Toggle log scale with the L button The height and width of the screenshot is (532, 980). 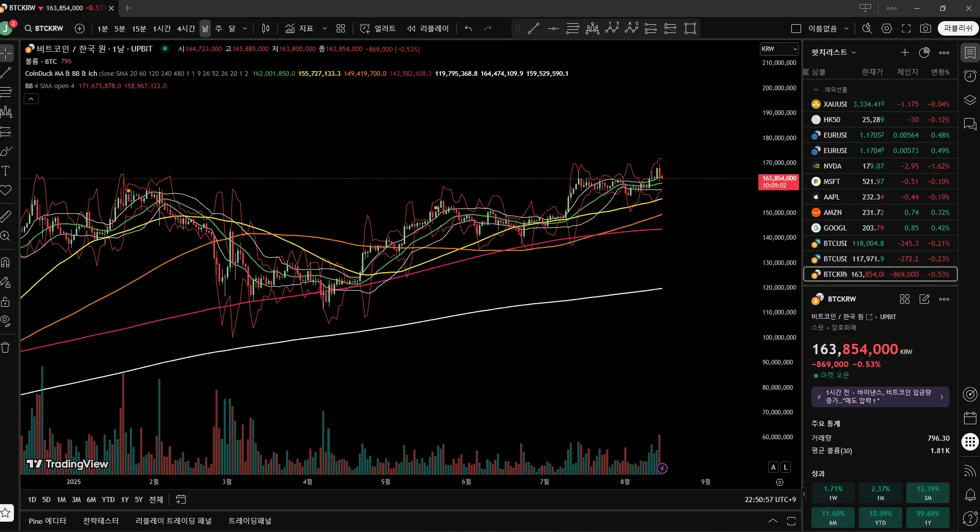tap(786, 467)
